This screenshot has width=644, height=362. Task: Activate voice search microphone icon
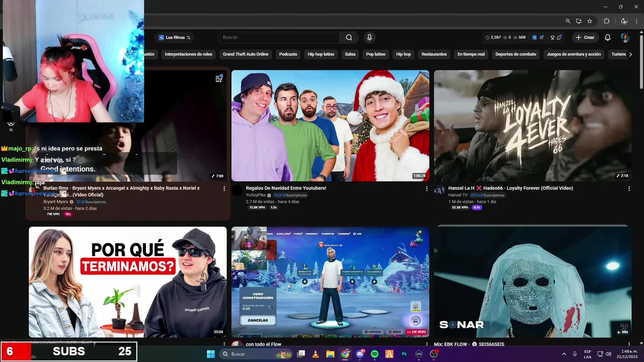tap(369, 37)
